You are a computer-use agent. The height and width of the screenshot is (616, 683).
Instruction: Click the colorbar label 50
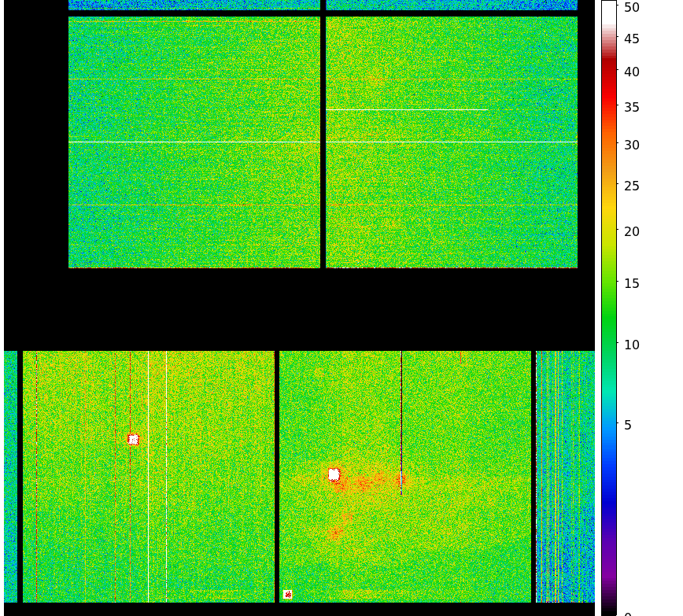631,7
